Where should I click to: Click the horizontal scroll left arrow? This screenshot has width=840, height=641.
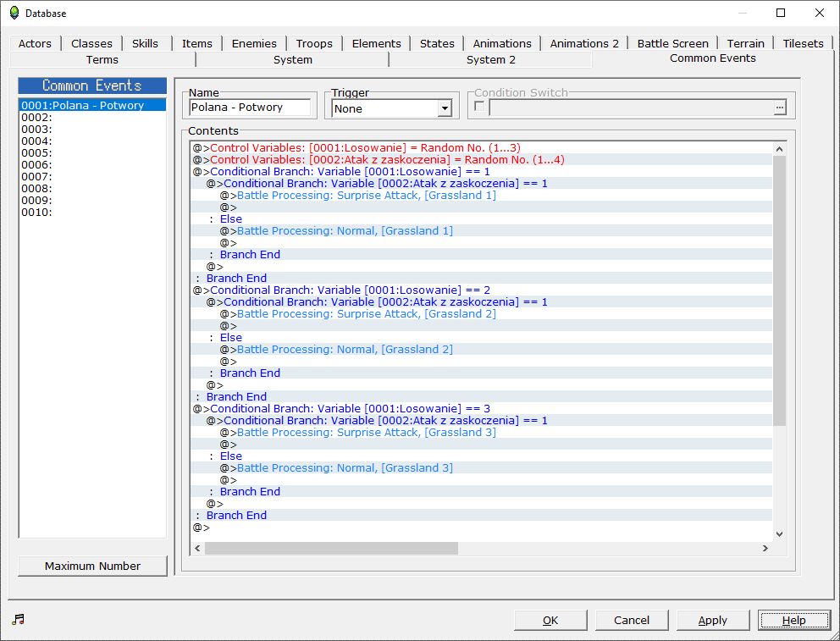pyautogui.click(x=197, y=548)
